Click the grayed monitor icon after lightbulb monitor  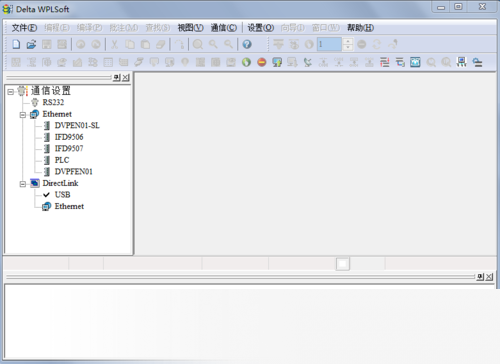292,62
